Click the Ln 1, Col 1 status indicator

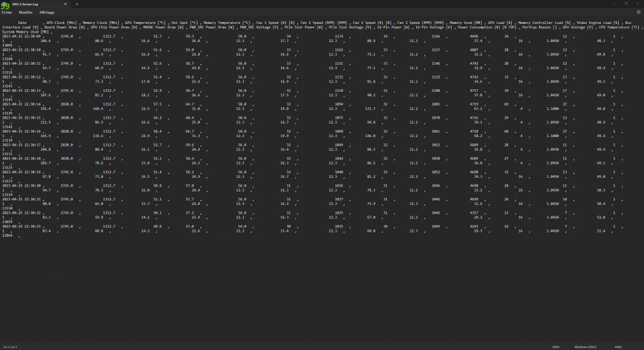[10, 347]
